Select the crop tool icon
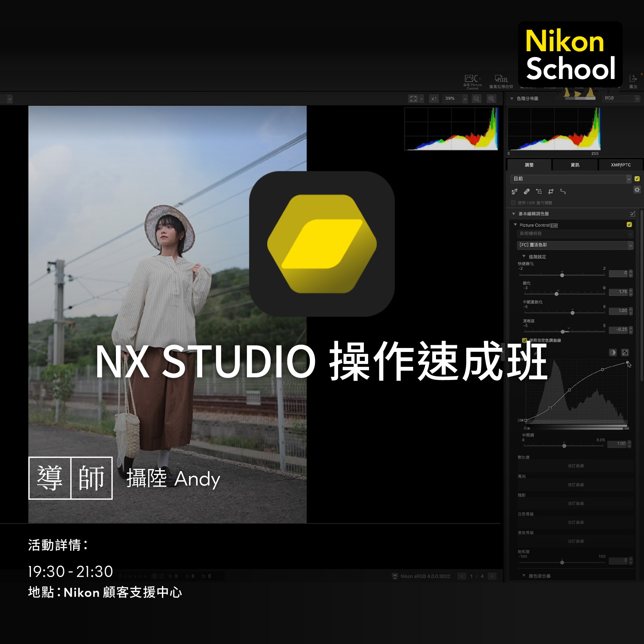 [551, 191]
